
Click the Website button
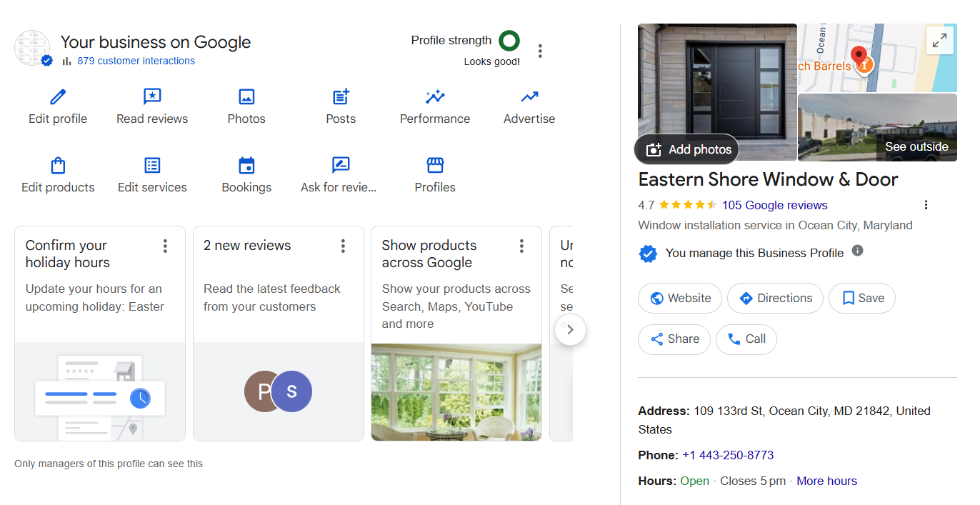point(680,298)
